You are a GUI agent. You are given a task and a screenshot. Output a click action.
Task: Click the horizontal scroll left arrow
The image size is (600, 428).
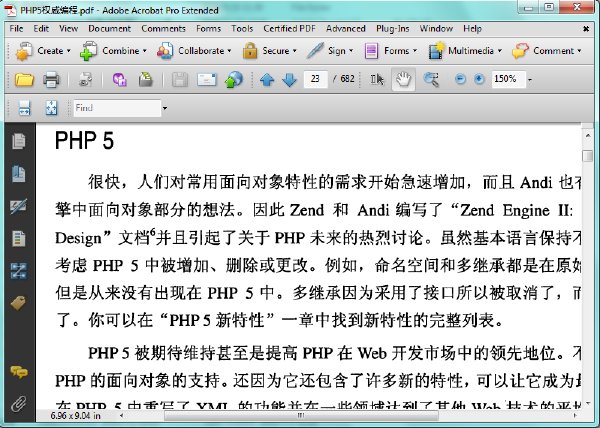click(121, 415)
